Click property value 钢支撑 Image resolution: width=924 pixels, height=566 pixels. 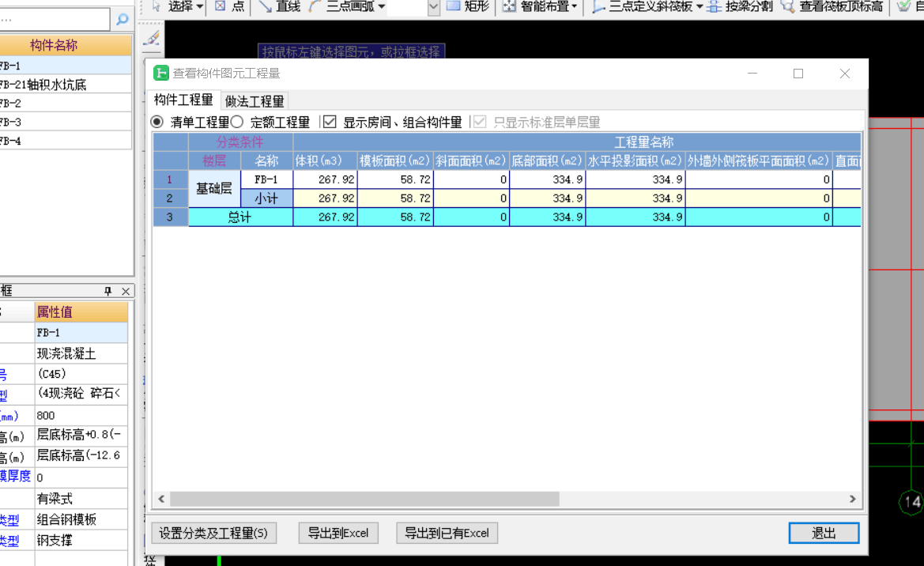coord(81,540)
